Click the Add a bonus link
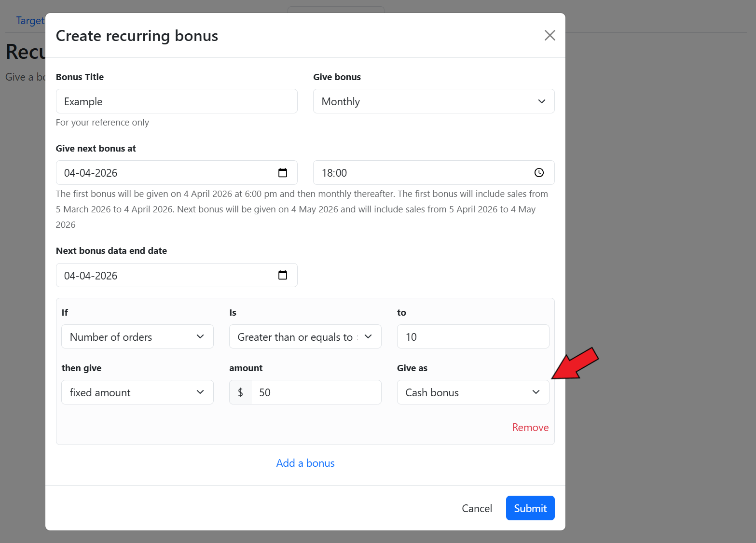 pyautogui.click(x=305, y=463)
